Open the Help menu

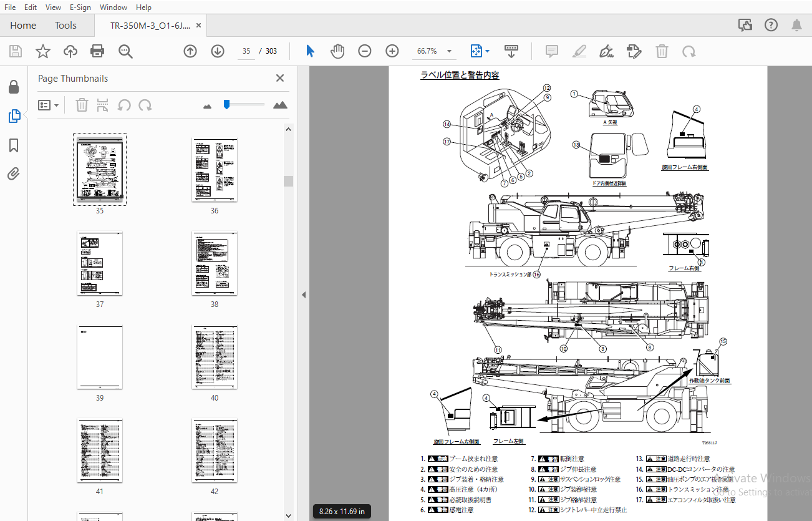[x=143, y=7]
